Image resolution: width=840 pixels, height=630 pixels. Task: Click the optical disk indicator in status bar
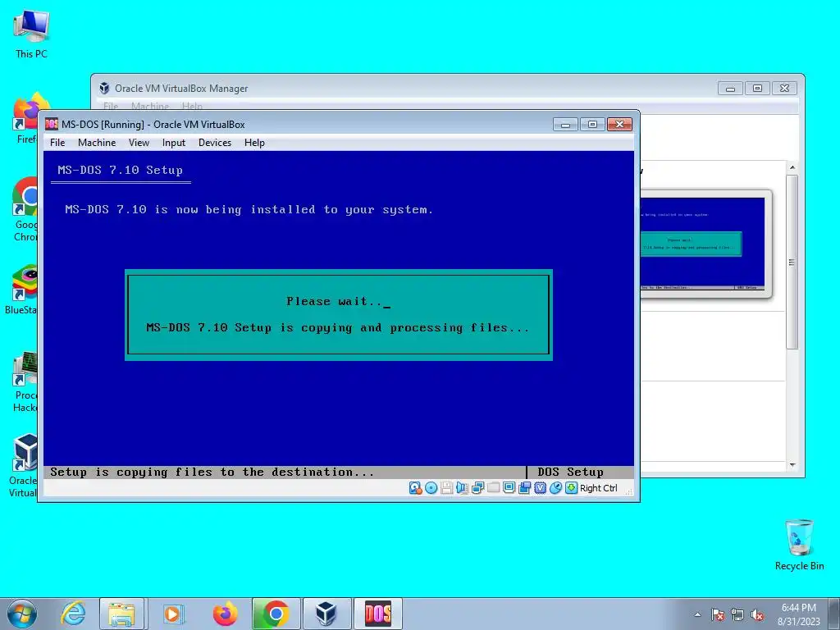[431, 488]
